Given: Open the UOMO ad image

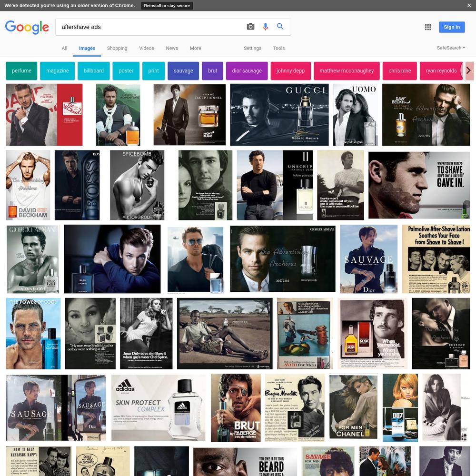Looking at the screenshot, I should click(355, 115).
